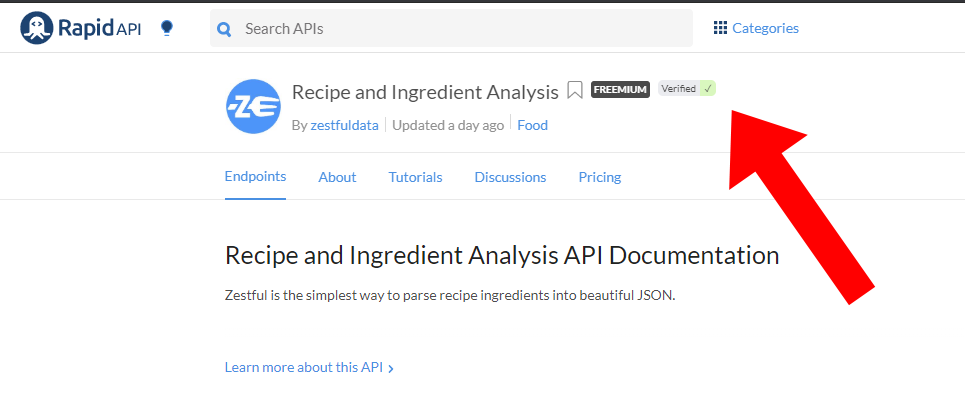Click the Search APIs input field
Viewport: 965px width, 396px height.
coord(451,28)
